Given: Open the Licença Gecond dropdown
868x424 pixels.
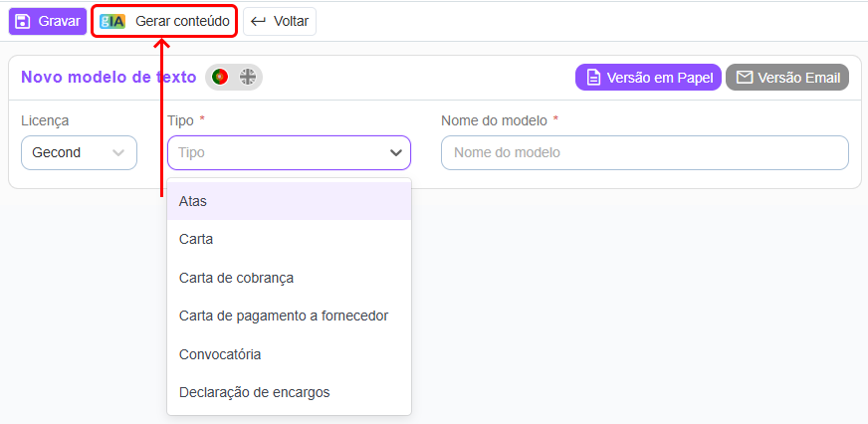Looking at the screenshot, I should [x=79, y=152].
